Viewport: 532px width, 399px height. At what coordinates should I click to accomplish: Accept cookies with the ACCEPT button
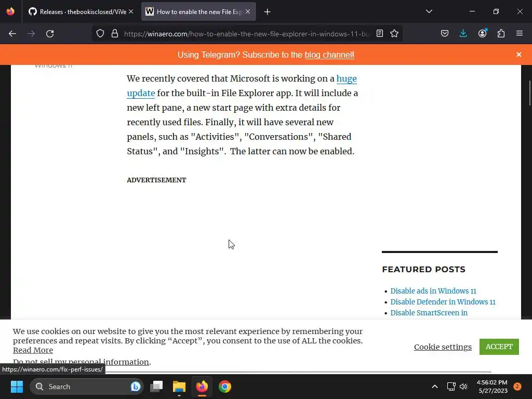(499, 347)
